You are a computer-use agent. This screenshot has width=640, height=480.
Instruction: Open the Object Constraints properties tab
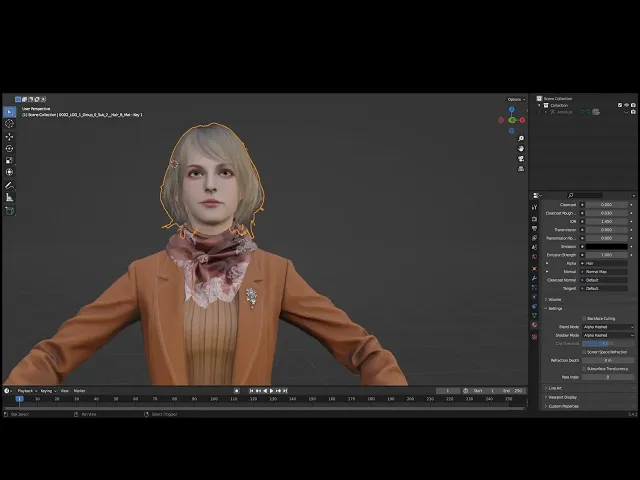[x=534, y=306]
